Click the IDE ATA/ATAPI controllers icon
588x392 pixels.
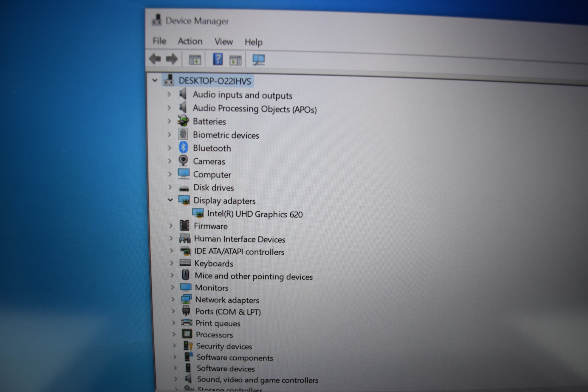(x=186, y=251)
